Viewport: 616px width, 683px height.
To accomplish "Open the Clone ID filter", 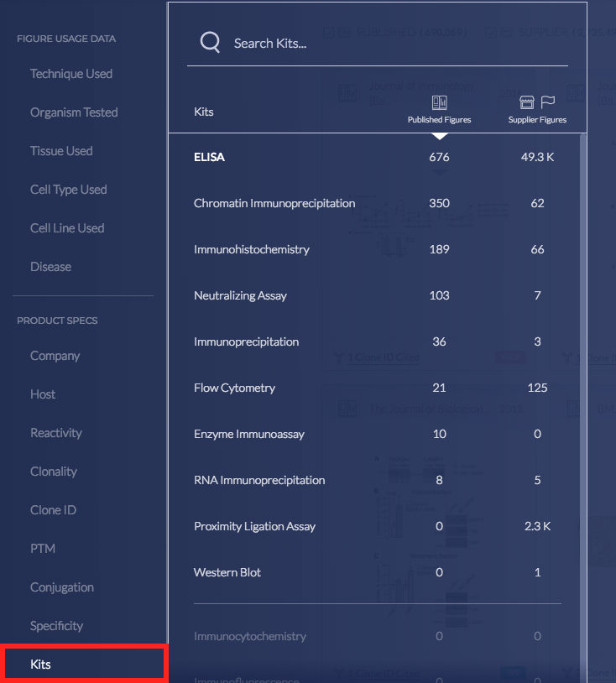I will coord(53,510).
